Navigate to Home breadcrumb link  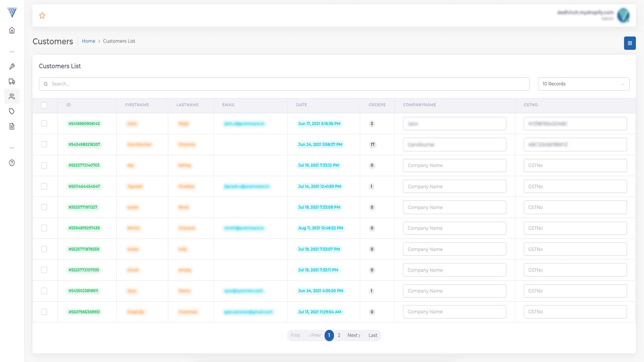click(x=89, y=41)
